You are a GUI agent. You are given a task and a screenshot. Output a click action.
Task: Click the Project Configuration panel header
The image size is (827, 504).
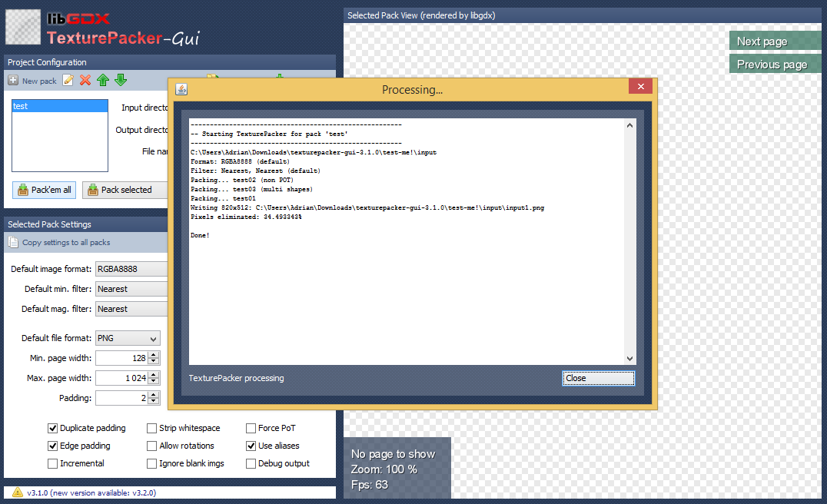(170, 62)
